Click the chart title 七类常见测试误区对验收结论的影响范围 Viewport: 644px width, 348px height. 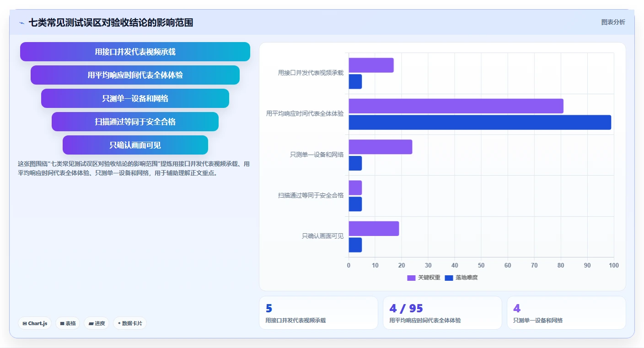[111, 22]
